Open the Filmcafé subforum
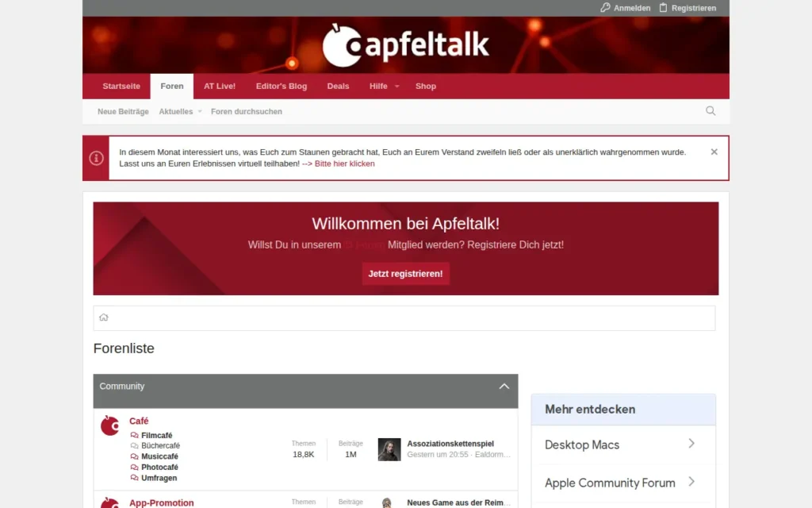This screenshot has height=508, width=812. click(156, 436)
